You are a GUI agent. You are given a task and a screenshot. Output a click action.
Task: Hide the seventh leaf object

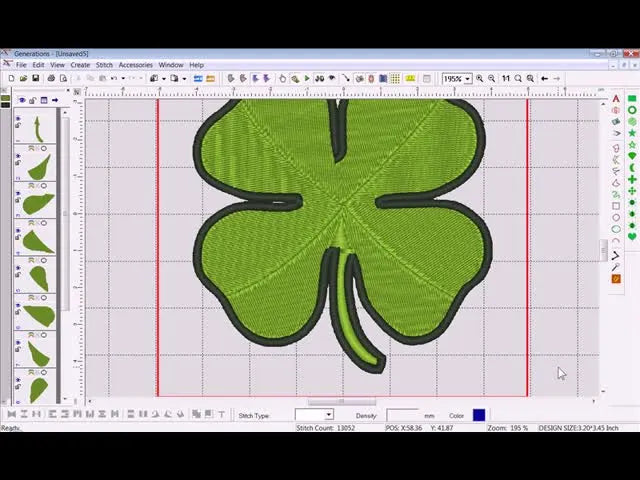click(x=18, y=342)
